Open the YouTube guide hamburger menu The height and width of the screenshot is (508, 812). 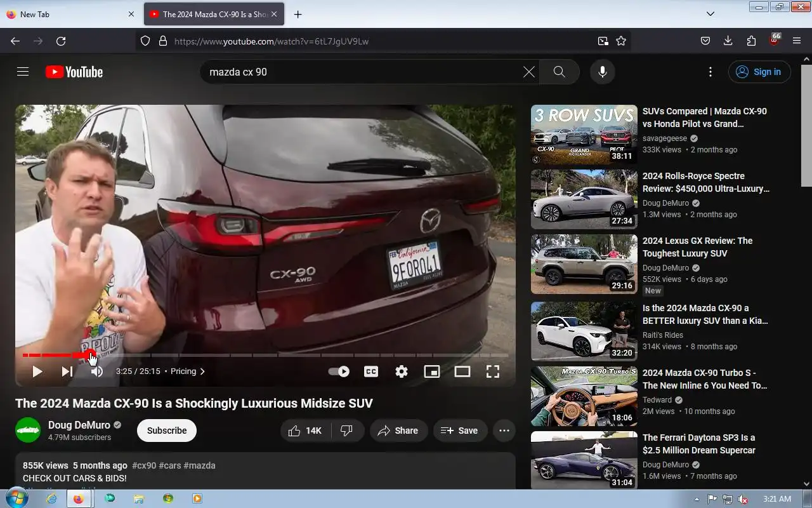point(23,72)
